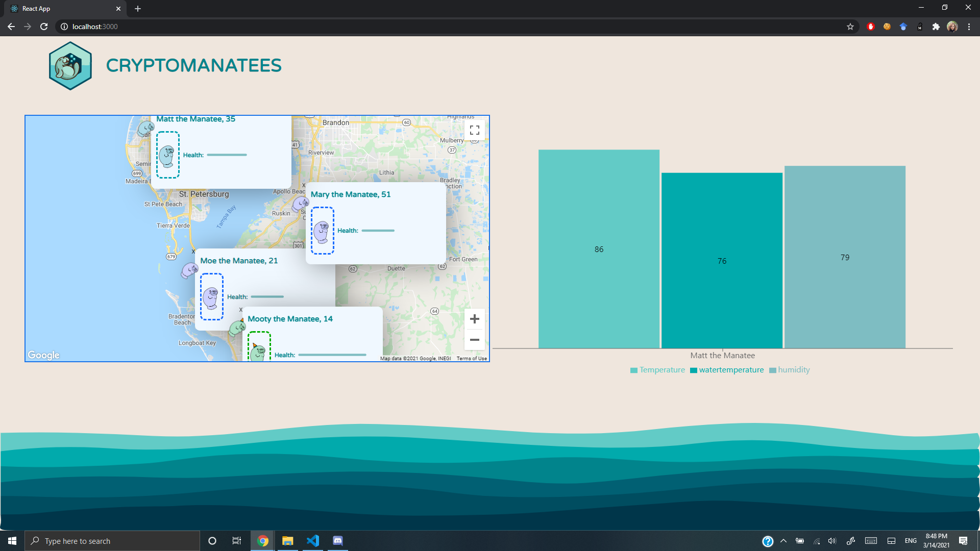Toggle map fullscreen view button
The image size is (980, 551).
click(474, 130)
